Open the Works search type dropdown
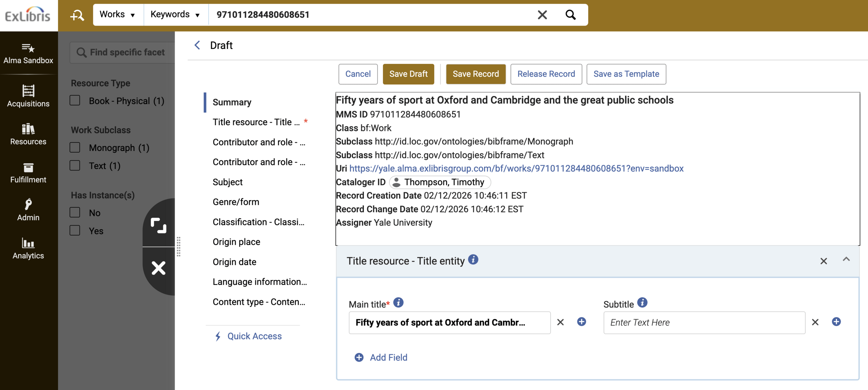The image size is (868, 390). click(x=117, y=15)
